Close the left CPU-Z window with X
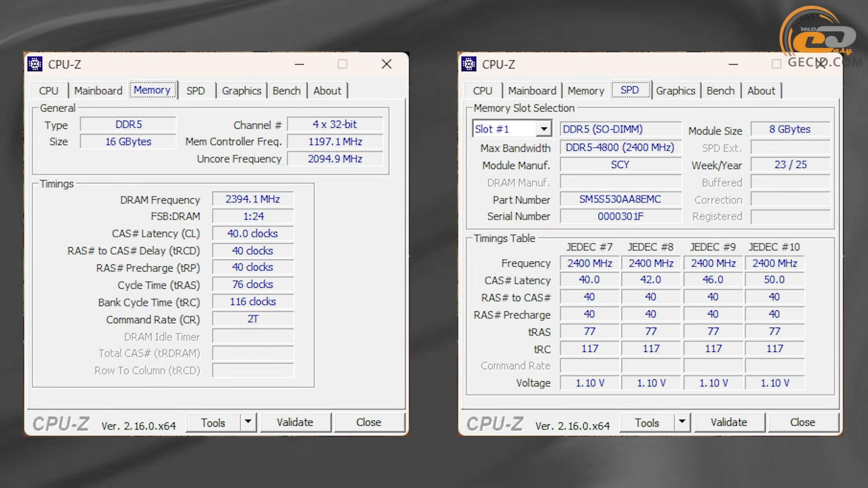The image size is (868, 488). click(387, 64)
